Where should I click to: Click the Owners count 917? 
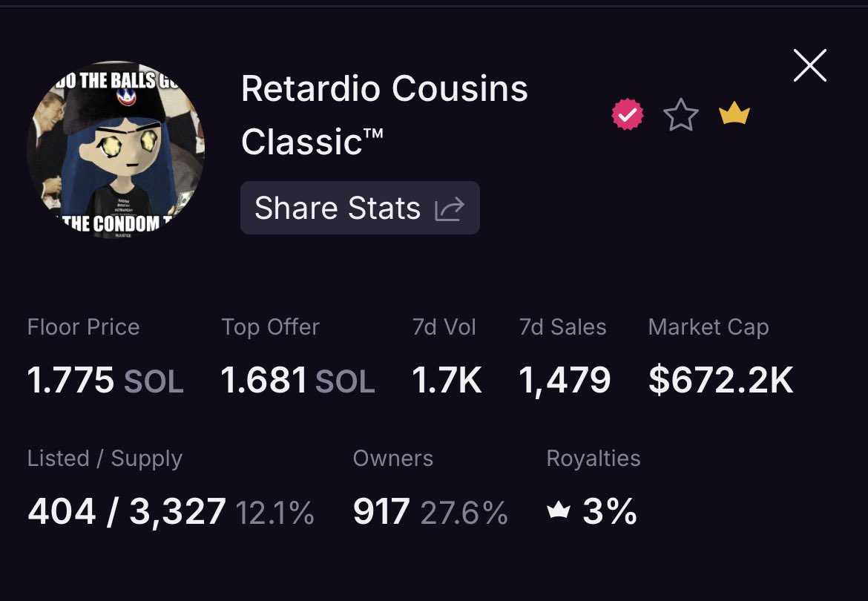click(381, 510)
